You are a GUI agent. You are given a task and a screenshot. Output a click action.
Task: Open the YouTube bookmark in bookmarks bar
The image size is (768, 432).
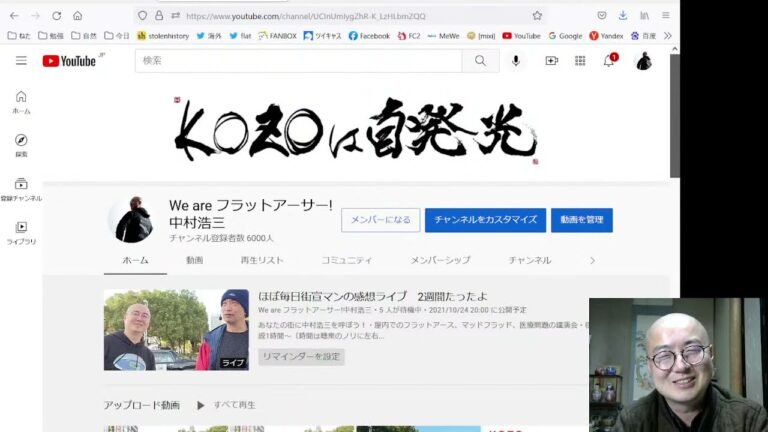522,36
